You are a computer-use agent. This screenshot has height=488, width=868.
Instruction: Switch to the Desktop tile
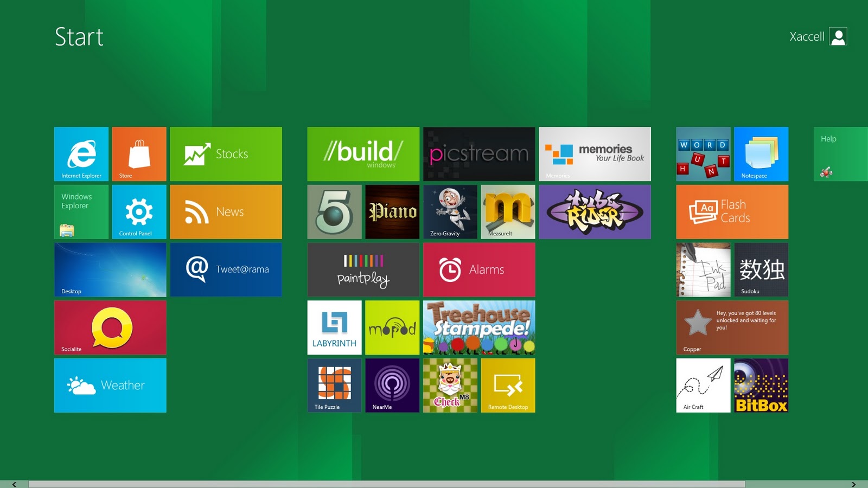[x=110, y=269]
